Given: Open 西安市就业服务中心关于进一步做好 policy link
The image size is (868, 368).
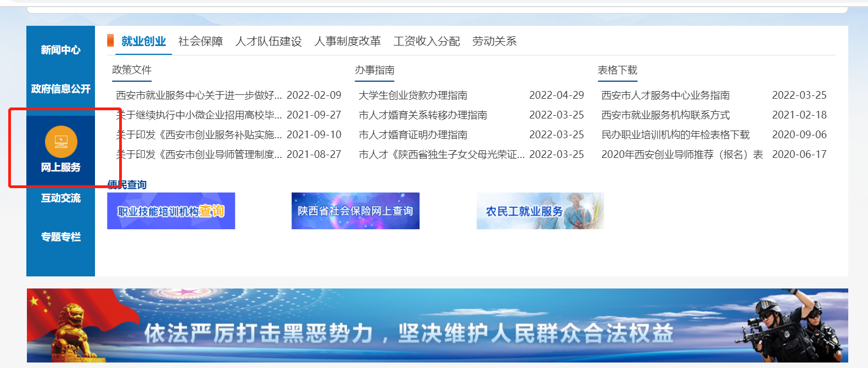Looking at the screenshot, I should (199, 95).
